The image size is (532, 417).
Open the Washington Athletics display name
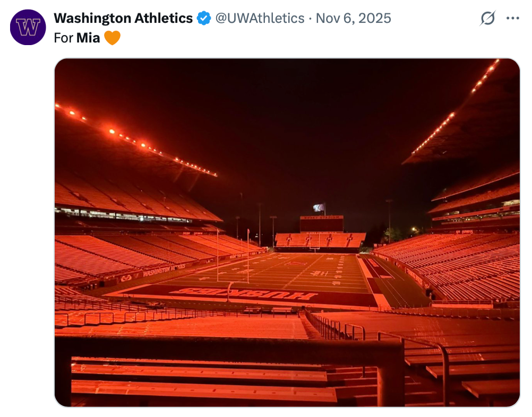coord(123,19)
